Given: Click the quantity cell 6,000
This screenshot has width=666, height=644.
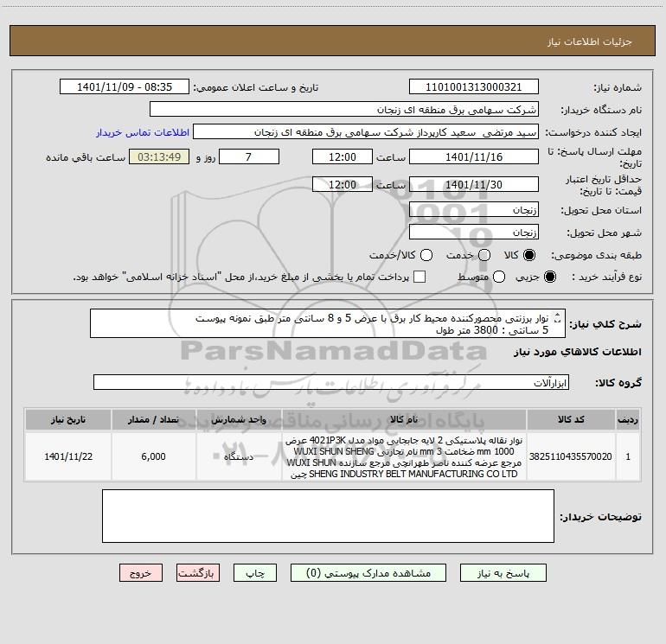Looking at the screenshot, I should click(153, 456).
